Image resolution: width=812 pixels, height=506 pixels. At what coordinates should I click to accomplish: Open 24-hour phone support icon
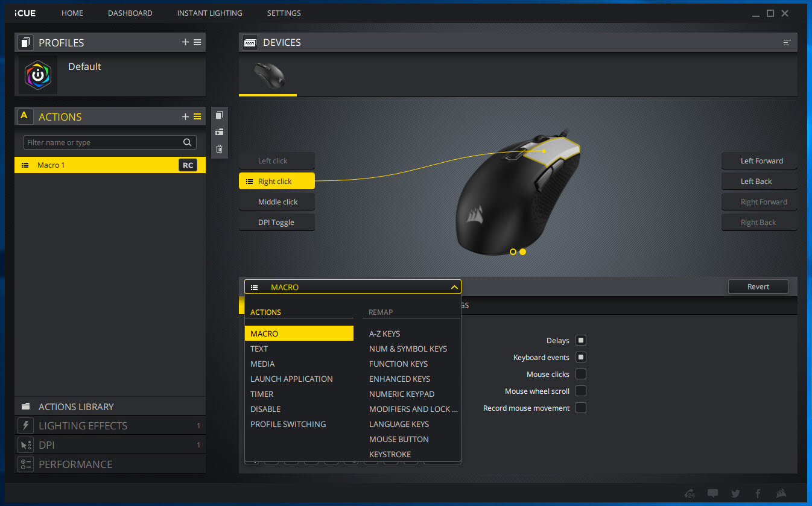click(690, 493)
